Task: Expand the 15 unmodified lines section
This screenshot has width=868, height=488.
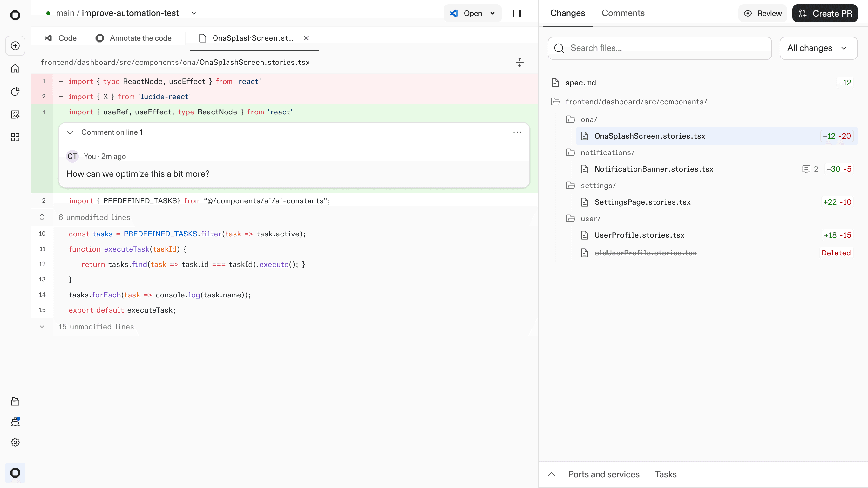Action: [x=42, y=327]
